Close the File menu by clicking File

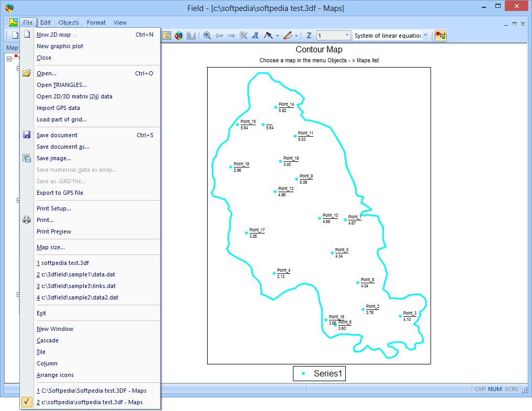click(x=28, y=23)
